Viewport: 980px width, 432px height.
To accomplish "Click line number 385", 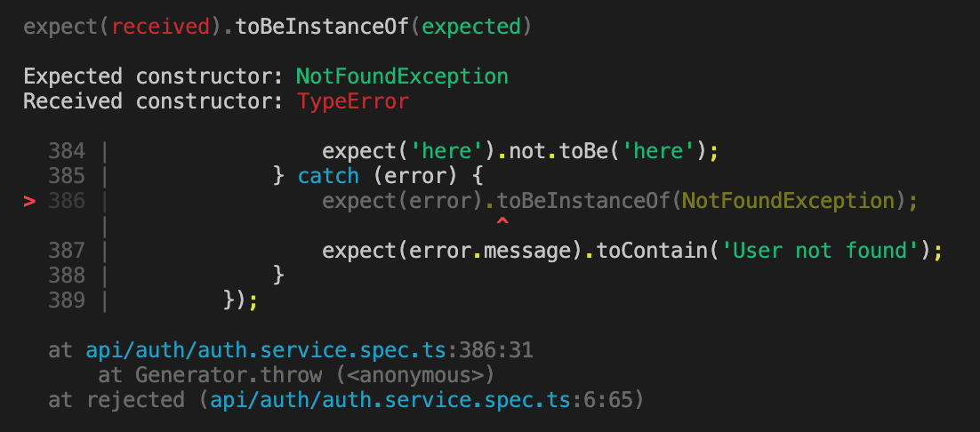I will click(x=66, y=176).
